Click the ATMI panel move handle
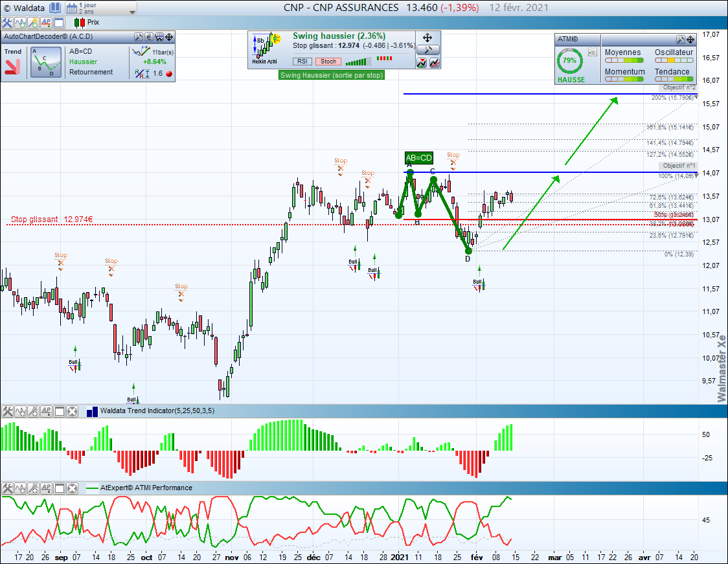Screen dimensions: 728x564 pos(690,39)
